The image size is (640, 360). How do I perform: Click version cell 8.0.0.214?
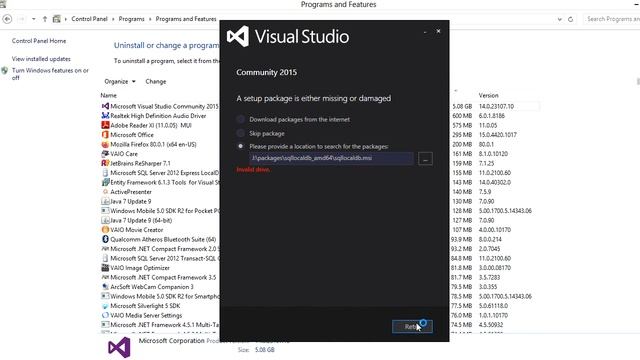click(490, 239)
